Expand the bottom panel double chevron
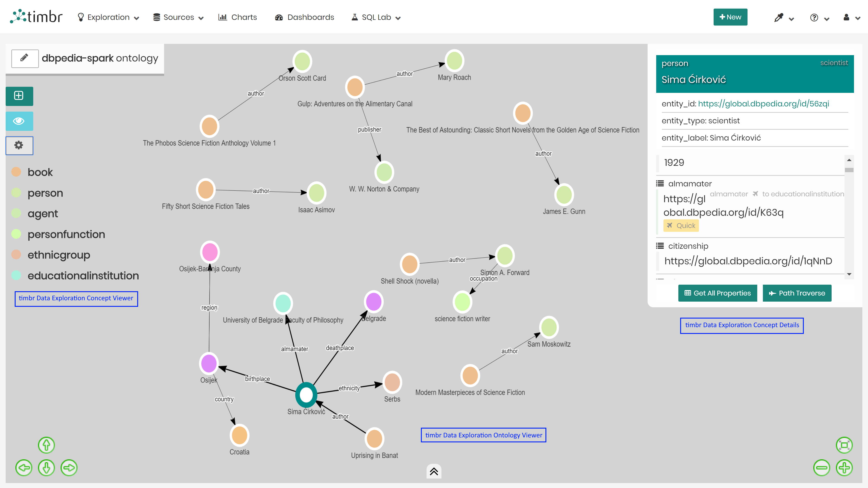This screenshot has height=488, width=868. coord(434,471)
